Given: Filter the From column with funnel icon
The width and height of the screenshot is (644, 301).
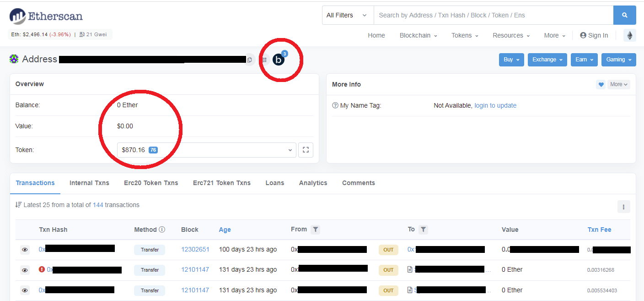Looking at the screenshot, I should pos(315,230).
